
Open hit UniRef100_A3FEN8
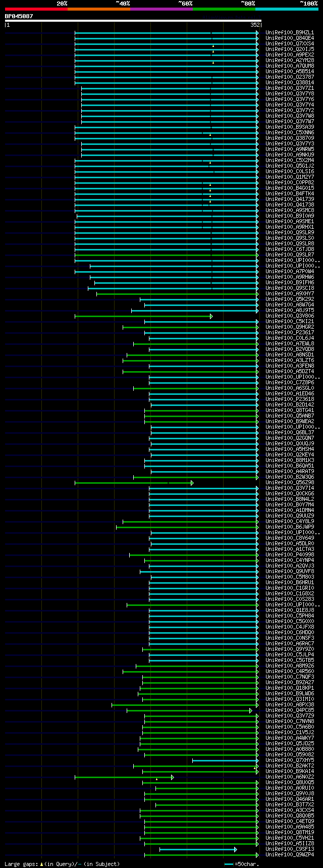coord(290,366)
